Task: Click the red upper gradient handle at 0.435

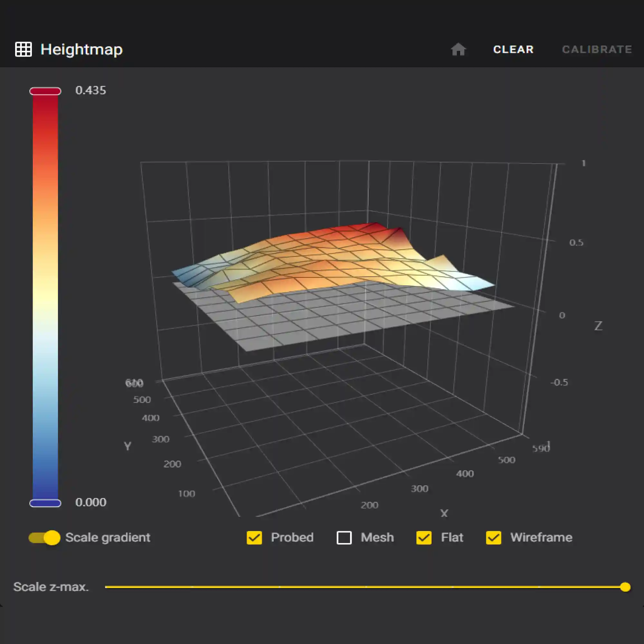Action: [x=45, y=91]
